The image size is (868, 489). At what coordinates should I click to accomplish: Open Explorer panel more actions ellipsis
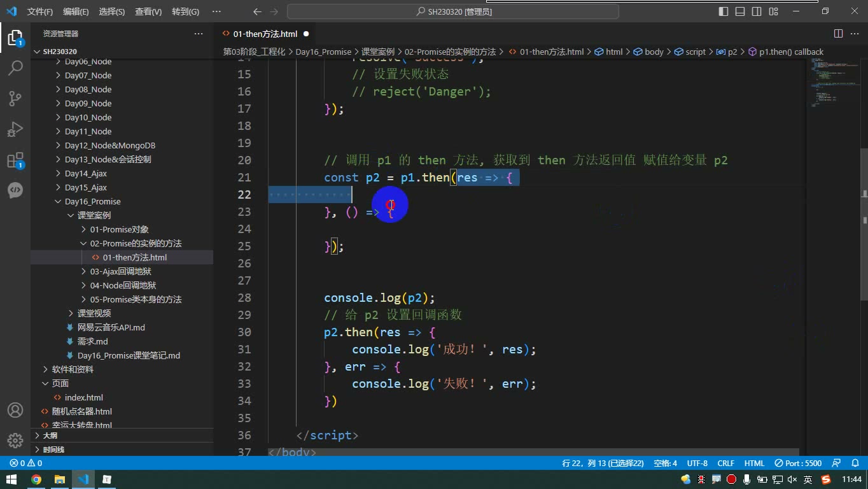click(199, 34)
